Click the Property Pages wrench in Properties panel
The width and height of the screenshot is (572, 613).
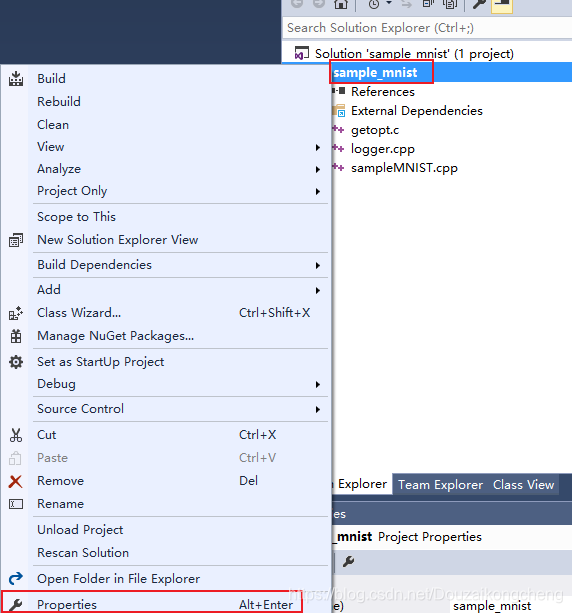point(348,561)
